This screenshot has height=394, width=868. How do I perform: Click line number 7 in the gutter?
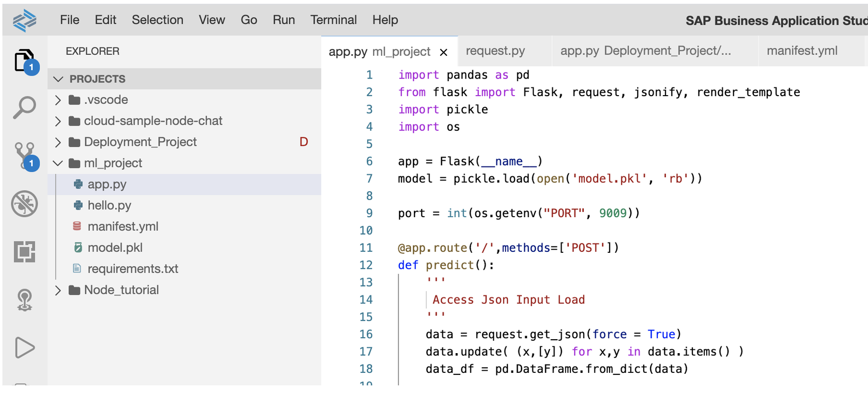[x=369, y=178]
